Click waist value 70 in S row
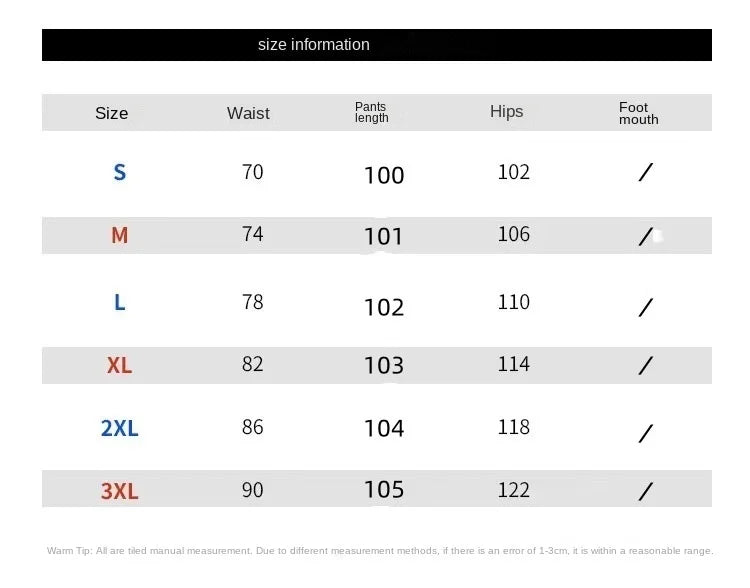This screenshot has height=588, width=750. pyautogui.click(x=253, y=172)
